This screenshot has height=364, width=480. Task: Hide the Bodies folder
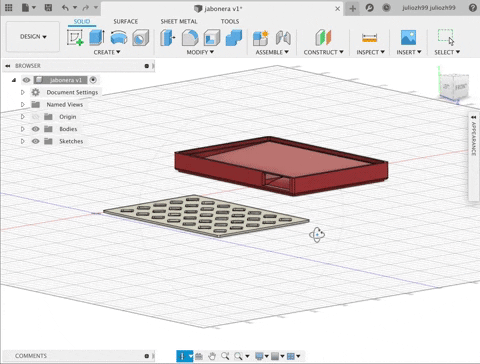(36, 129)
